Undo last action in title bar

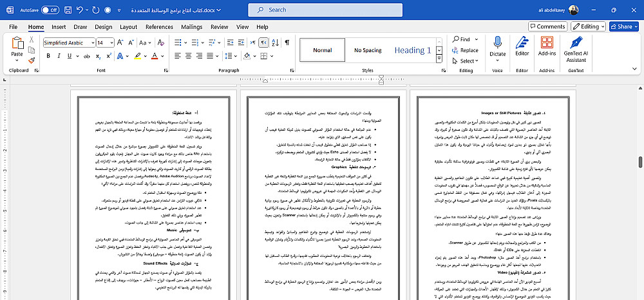(x=80, y=10)
